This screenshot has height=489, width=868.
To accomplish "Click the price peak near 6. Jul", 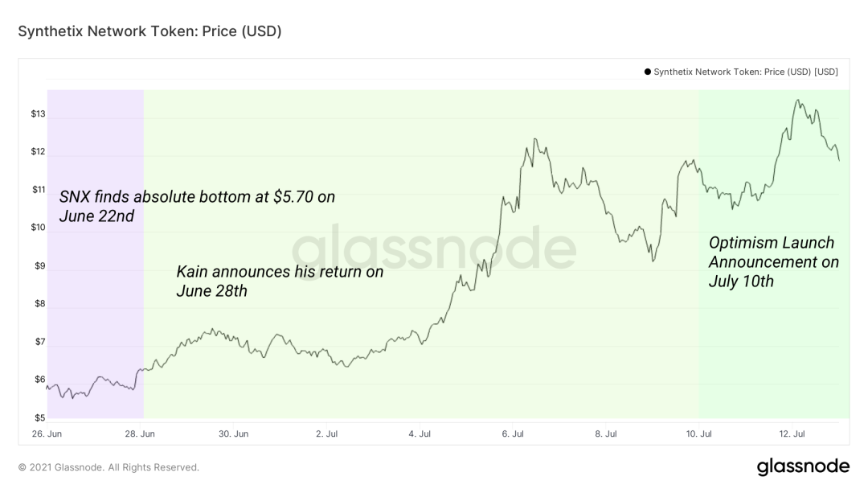I will pyautogui.click(x=534, y=139).
